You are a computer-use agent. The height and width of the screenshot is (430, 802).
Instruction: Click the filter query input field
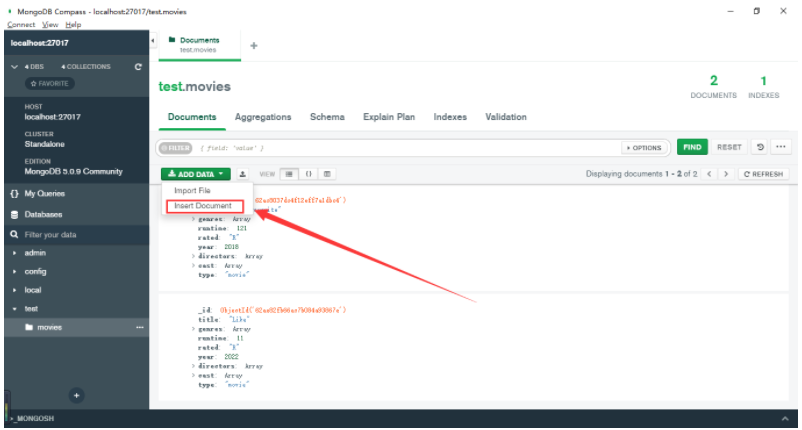click(407, 148)
